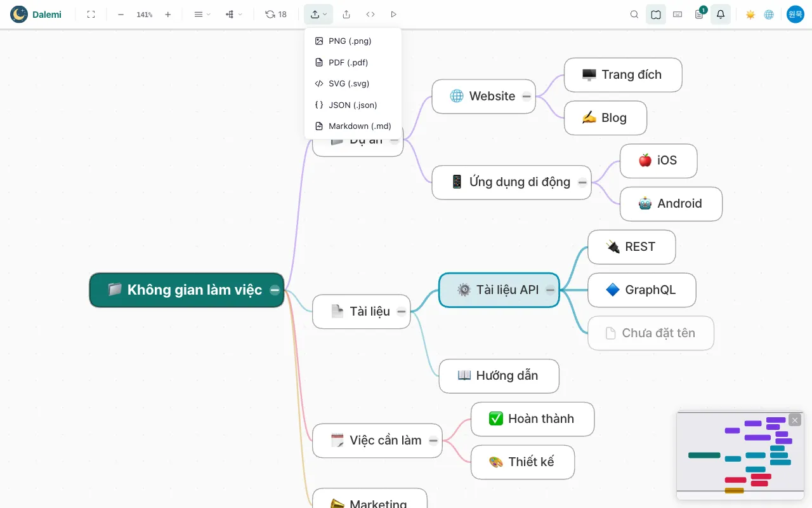Open search with magnifier icon
This screenshot has height=508, width=812.
(634, 14)
